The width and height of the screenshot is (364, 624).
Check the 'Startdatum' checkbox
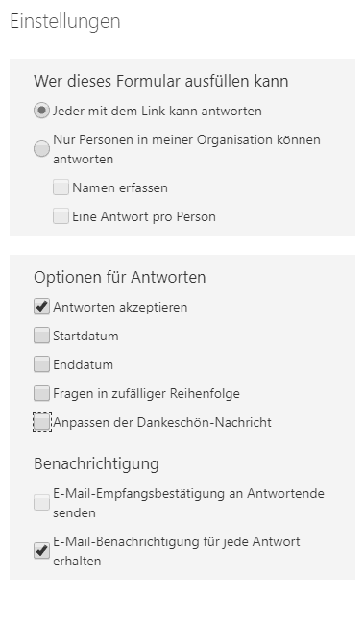(41, 336)
